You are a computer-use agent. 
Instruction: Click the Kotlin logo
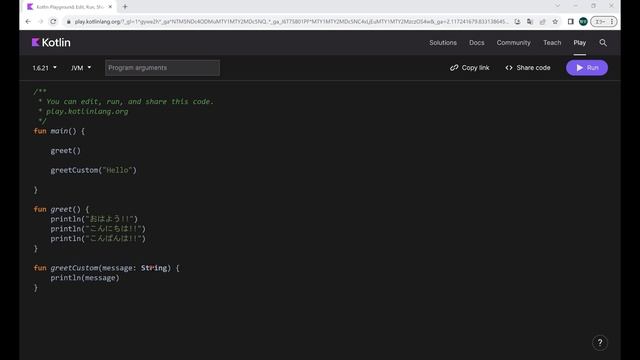[51, 42]
